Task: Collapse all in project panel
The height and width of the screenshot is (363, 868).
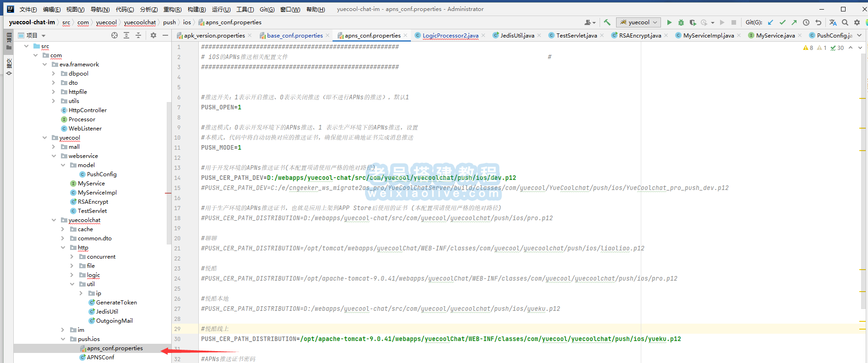Action: 138,35
